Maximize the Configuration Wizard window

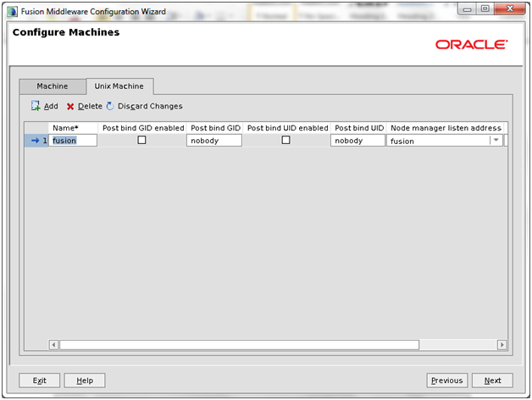click(x=485, y=8)
